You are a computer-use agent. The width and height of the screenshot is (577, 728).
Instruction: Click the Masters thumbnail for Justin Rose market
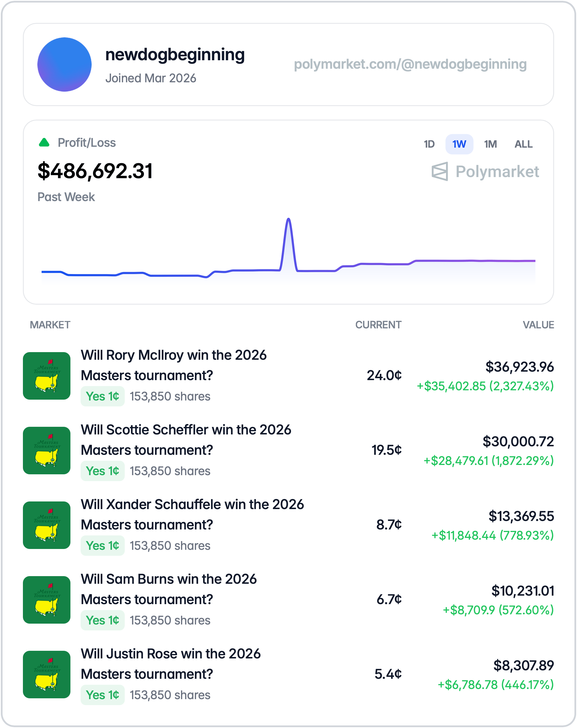(47, 675)
